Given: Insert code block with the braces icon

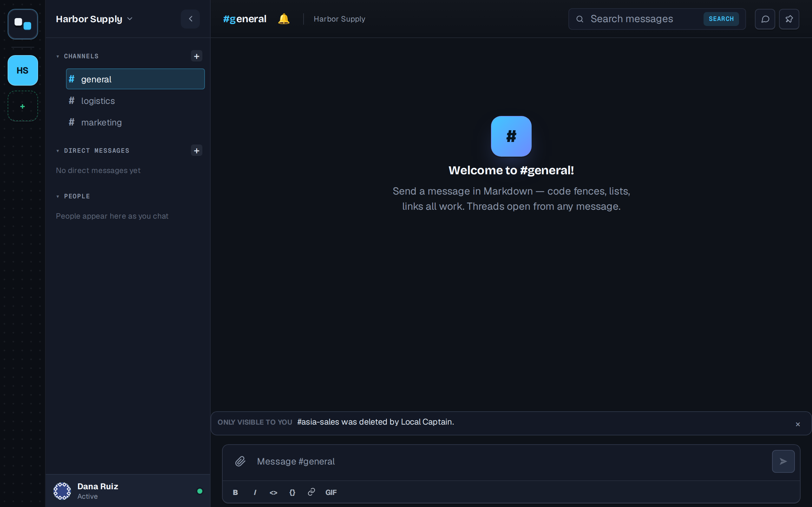Looking at the screenshot, I should tap(292, 492).
